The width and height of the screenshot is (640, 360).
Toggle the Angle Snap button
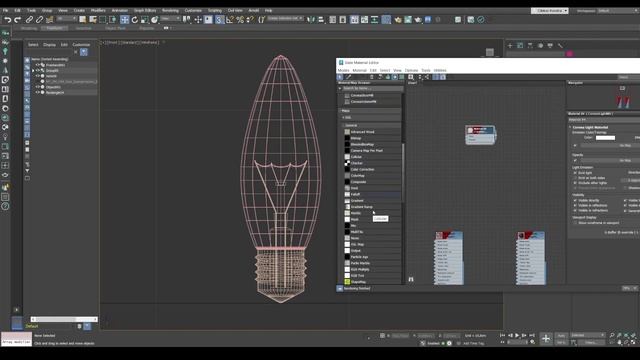pyautogui.click(x=230, y=20)
